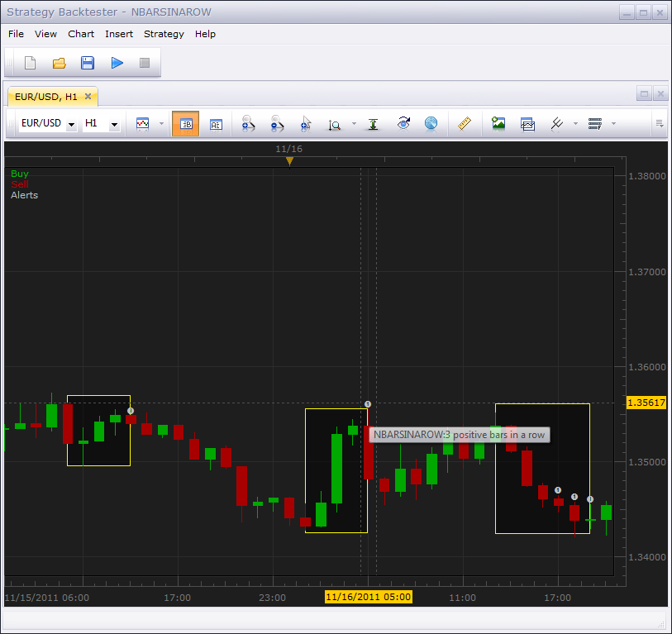Click the stop strategy square button
Screen dimensions: 672x634
[145, 63]
